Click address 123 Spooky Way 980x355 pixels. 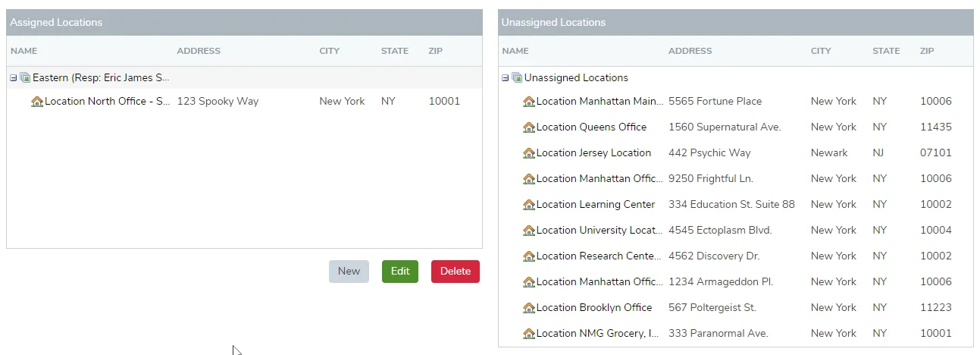(218, 102)
